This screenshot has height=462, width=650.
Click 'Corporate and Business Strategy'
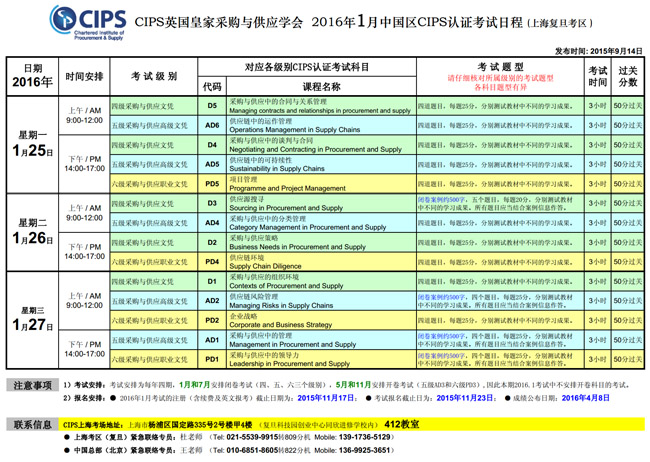tap(281, 325)
